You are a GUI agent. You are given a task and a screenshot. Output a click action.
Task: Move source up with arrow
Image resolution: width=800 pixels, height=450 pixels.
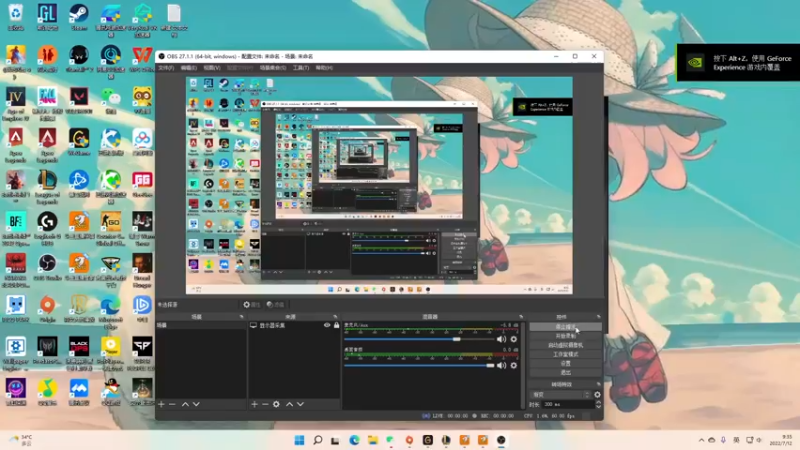coord(289,404)
